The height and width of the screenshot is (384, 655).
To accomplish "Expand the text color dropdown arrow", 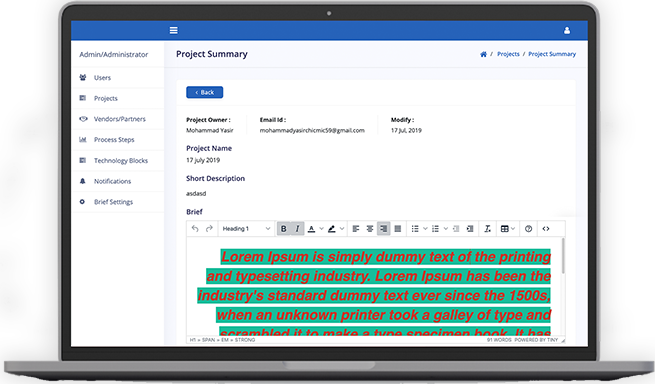I will [x=322, y=229].
